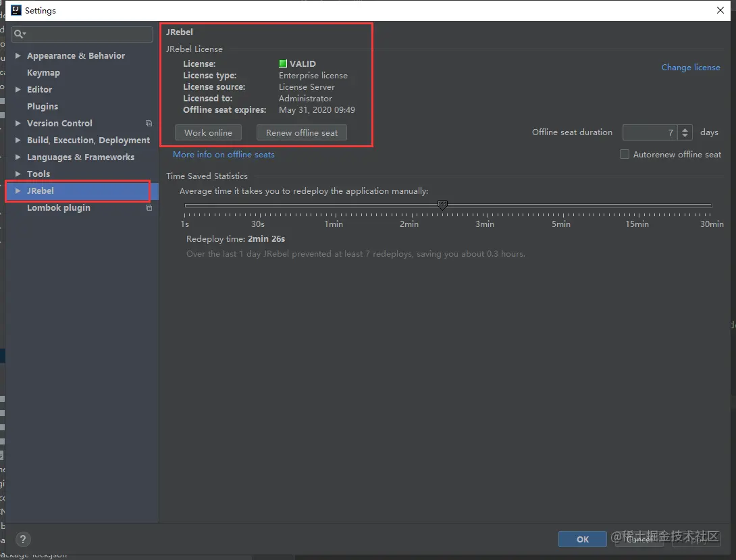Expand Appearance & Behavior tree node
The height and width of the screenshot is (560, 736).
click(x=18, y=55)
